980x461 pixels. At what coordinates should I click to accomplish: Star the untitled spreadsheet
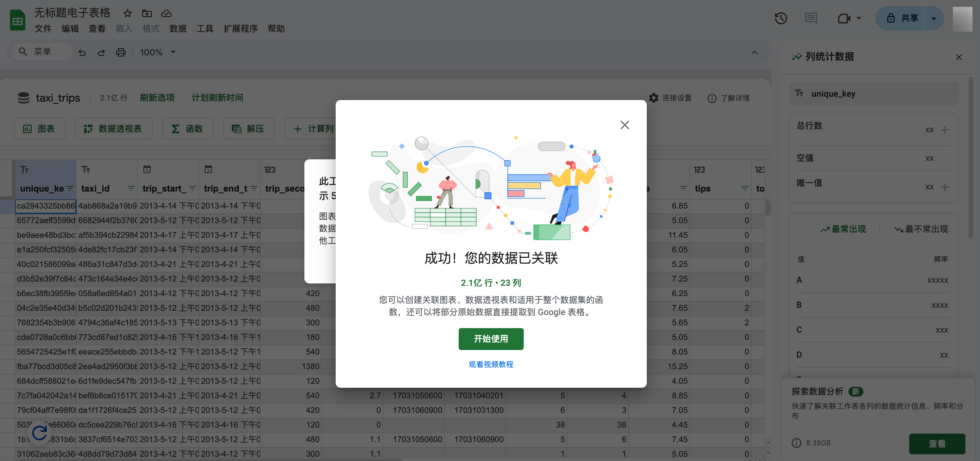[128, 14]
